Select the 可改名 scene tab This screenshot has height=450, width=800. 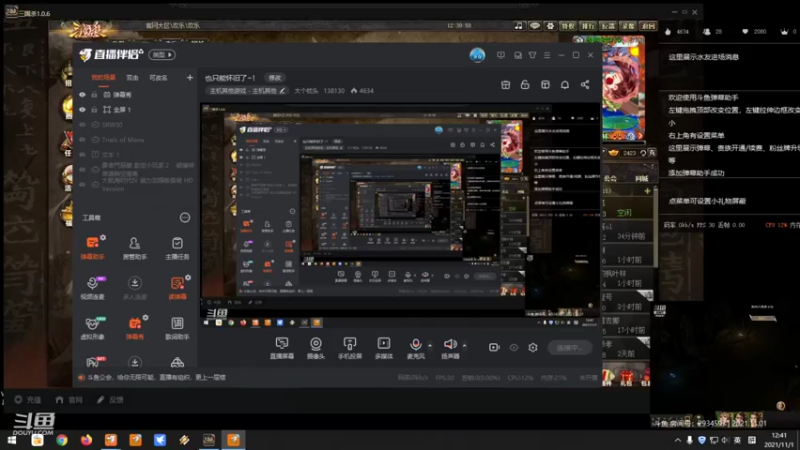tap(158, 78)
